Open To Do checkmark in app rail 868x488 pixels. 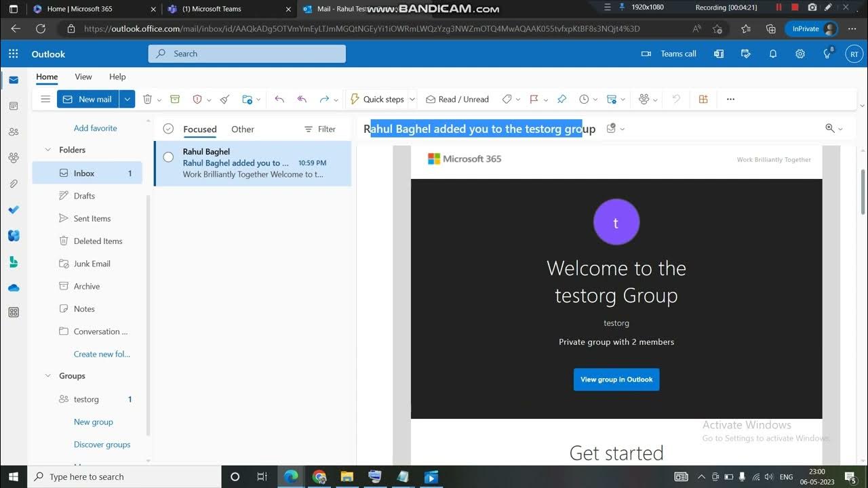(14, 209)
